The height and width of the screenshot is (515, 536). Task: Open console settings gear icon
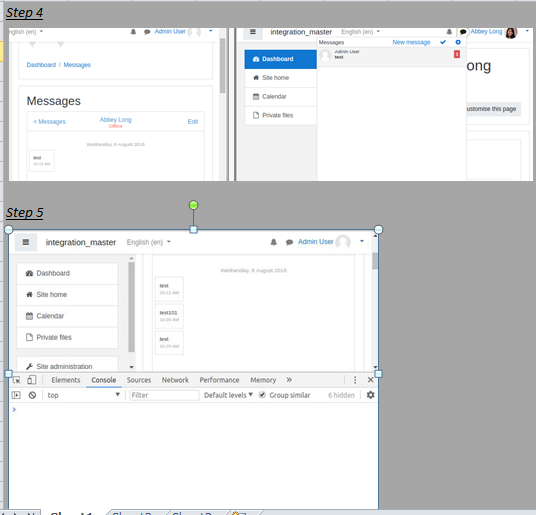pos(371,395)
